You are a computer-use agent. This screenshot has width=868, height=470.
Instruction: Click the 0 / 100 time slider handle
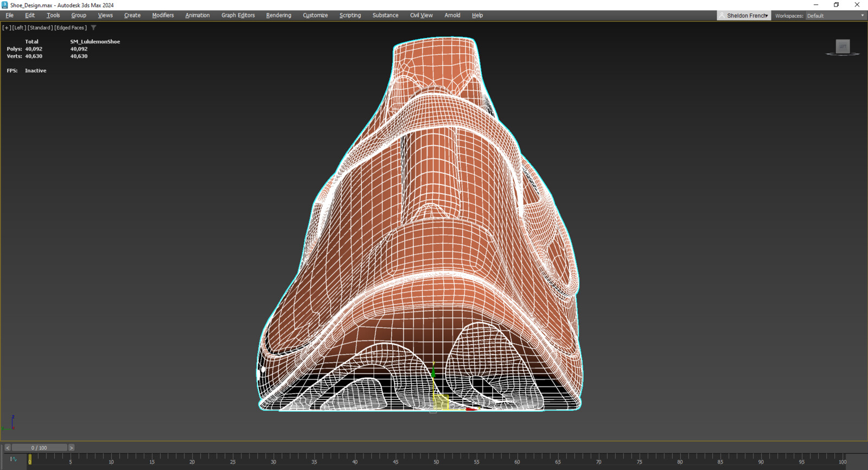point(39,448)
